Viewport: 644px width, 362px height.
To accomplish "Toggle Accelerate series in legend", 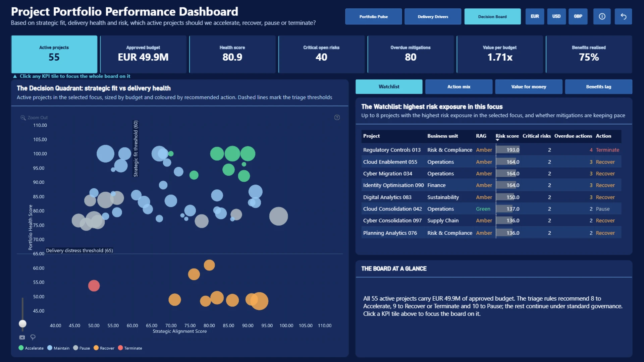I will 31,348.
